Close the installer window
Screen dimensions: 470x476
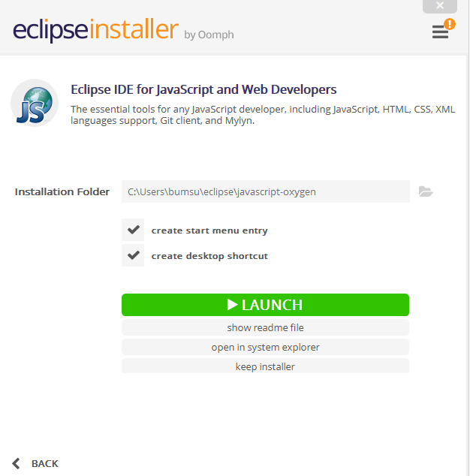440,6
